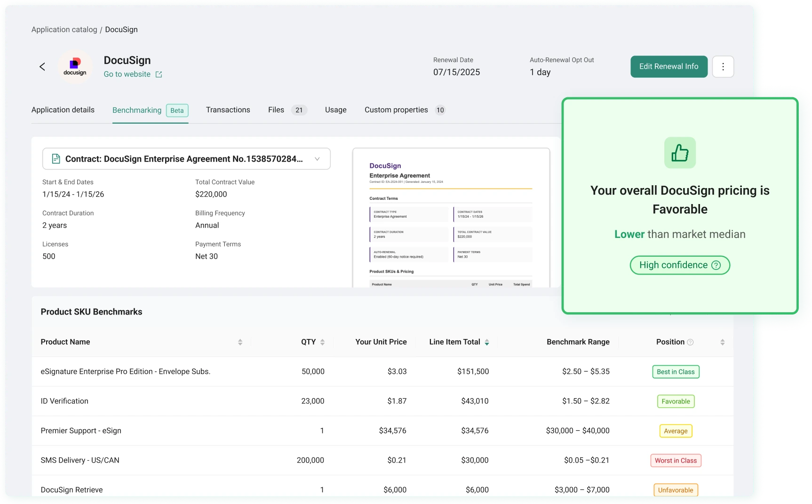Image resolution: width=812 pixels, height=504 pixels.
Task: Click the info icon next to Position
Action: tap(690, 342)
